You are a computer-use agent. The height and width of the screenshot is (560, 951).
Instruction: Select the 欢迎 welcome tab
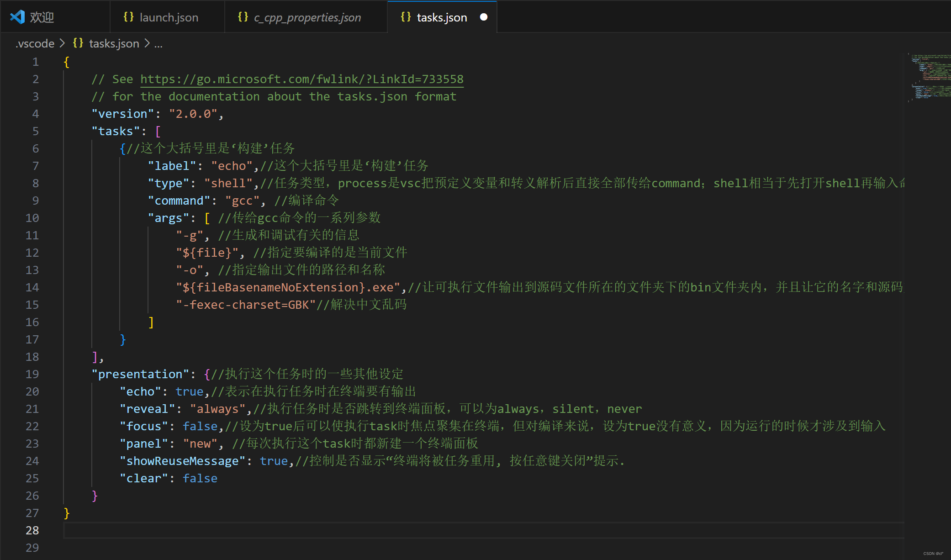42,17
